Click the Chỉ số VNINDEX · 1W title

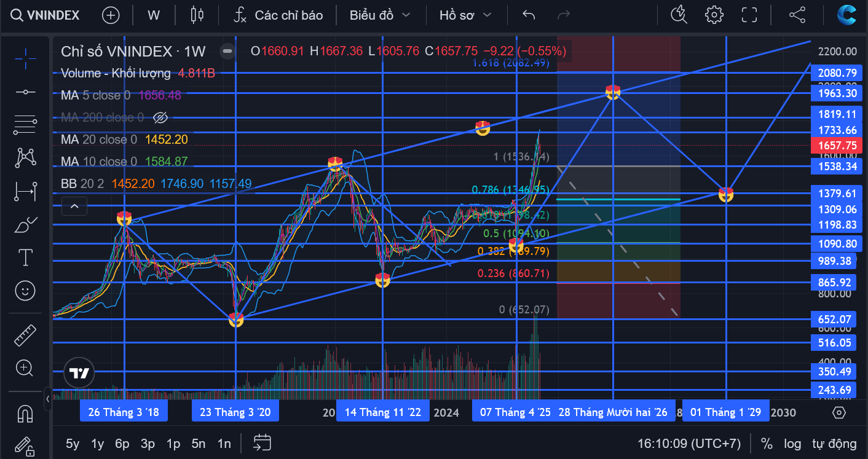pos(133,51)
